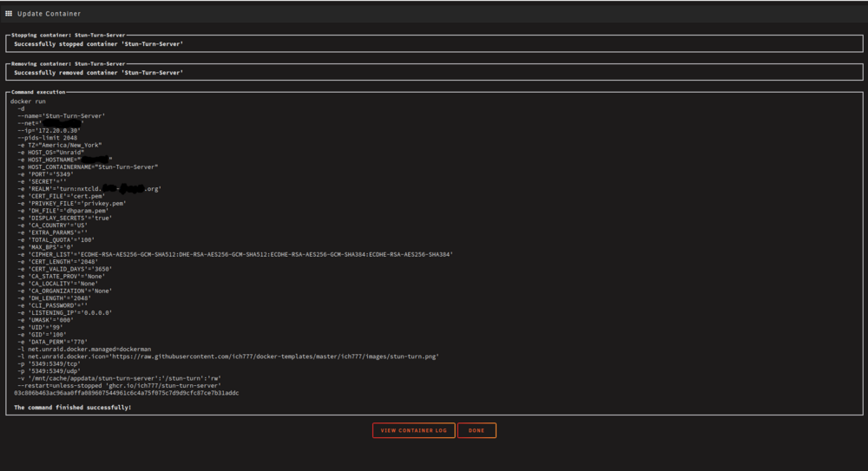Click the 'UID'='99' line

click(40, 327)
